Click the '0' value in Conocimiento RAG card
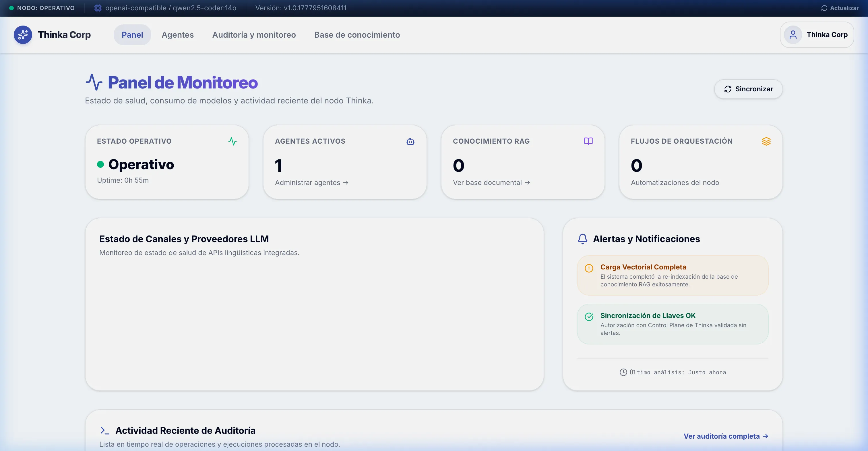The width and height of the screenshot is (868, 451). click(x=459, y=165)
